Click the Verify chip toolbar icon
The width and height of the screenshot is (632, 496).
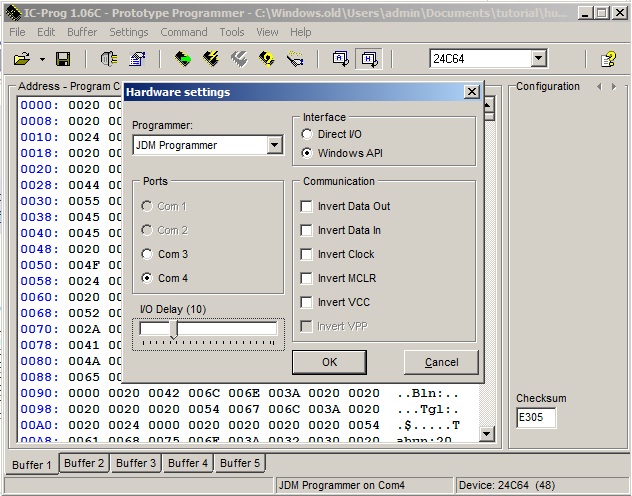click(x=267, y=59)
